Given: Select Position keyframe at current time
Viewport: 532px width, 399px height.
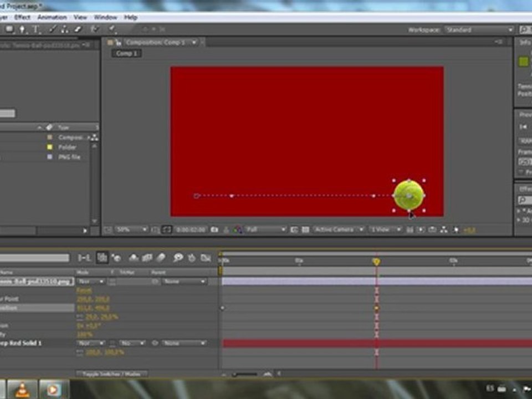Looking at the screenshot, I should pyautogui.click(x=376, y=309).
